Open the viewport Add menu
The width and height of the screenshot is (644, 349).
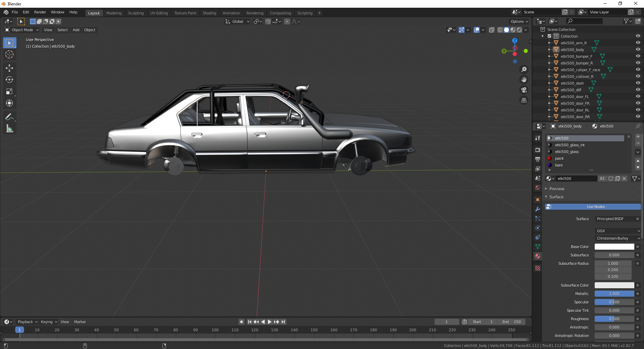click(76, 30)
